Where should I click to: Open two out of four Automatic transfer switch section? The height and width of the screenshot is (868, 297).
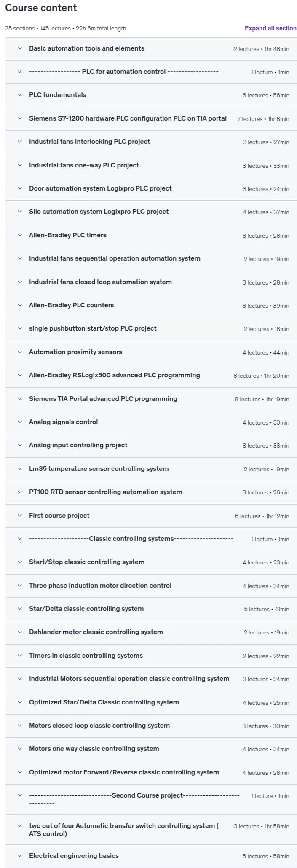pos(151,830)
